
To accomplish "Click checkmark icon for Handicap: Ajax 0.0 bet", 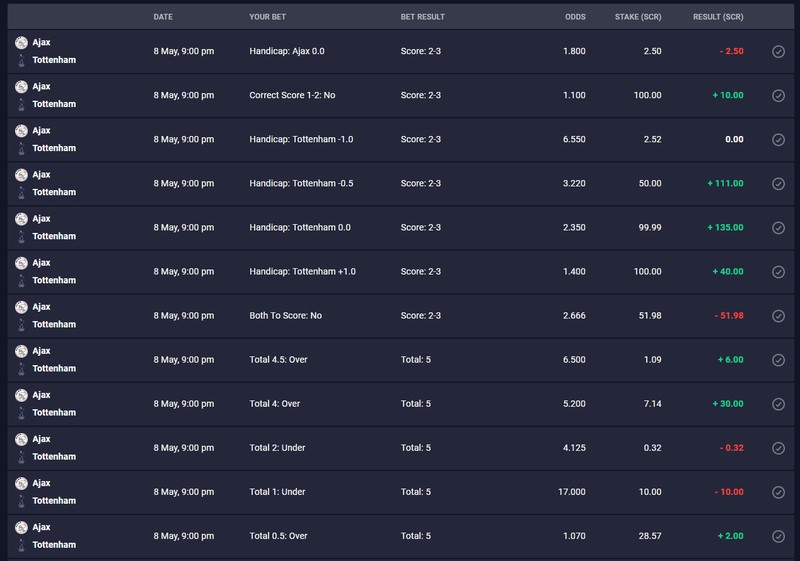I will click(x=778, y=52).
